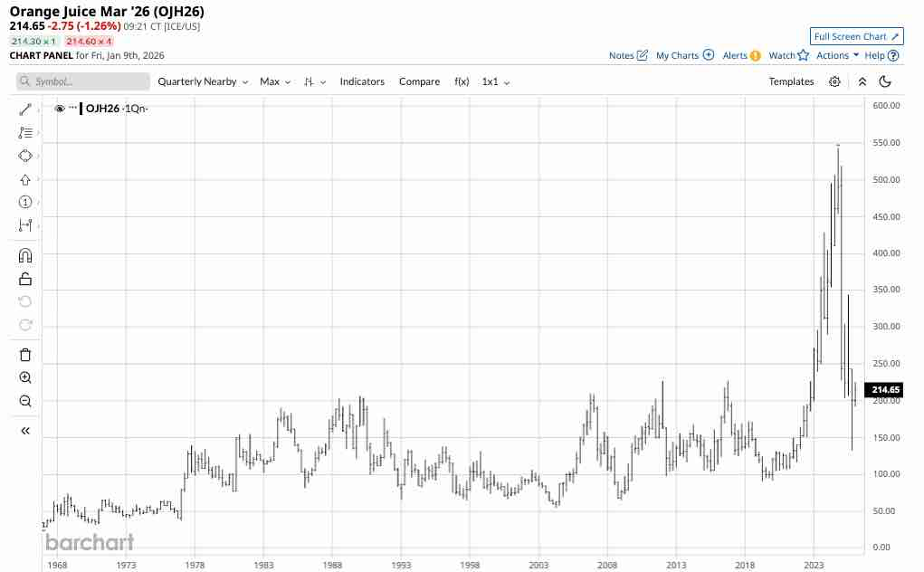This screenshot has height=572, width=924.
Task: Click the Symbol search field
Action: 83,81
